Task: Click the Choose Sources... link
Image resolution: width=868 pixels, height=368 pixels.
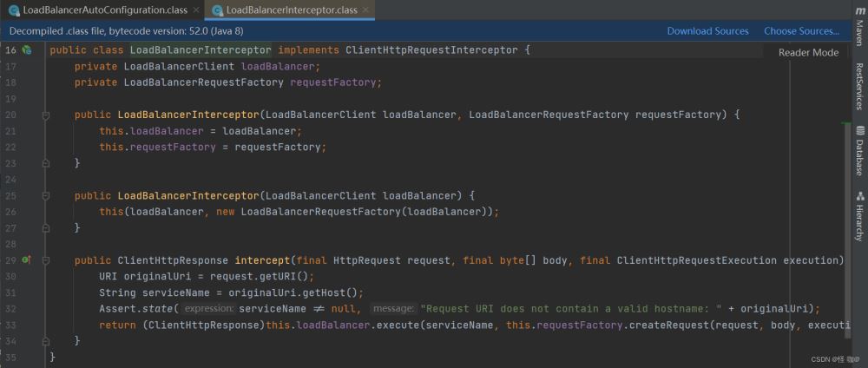Action: click(x=801, y=31)
